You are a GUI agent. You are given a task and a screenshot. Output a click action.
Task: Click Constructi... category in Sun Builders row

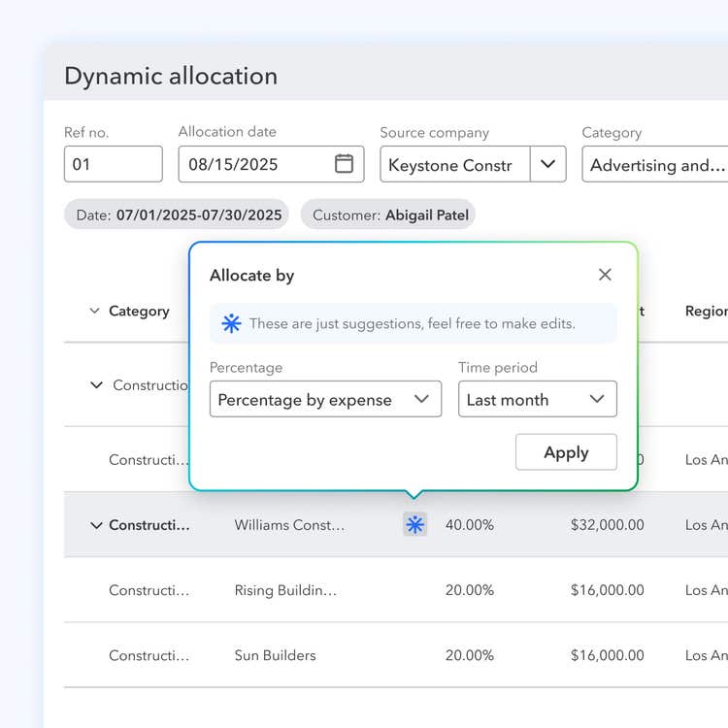149,655
